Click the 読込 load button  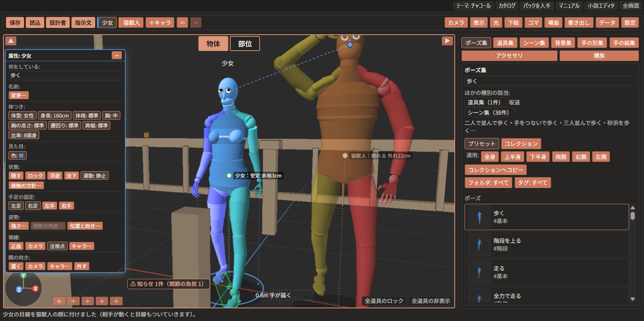point(35,22)
